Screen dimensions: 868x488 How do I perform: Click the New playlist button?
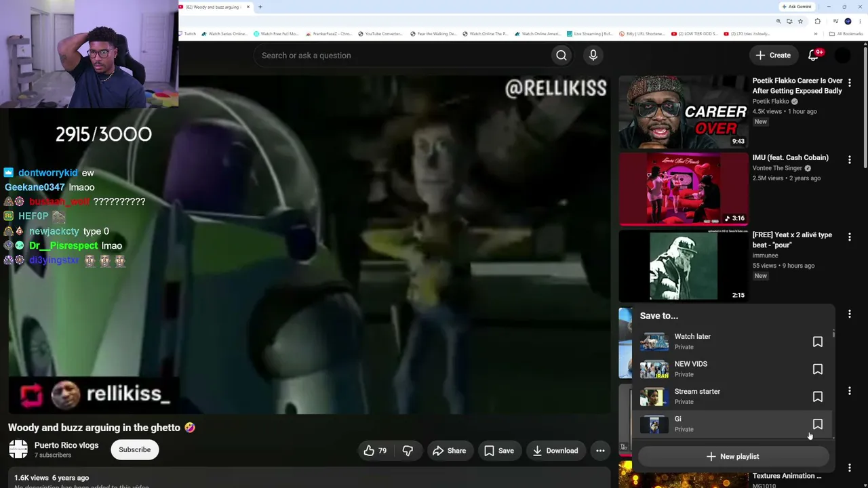pyautogui.click(x=733, y=457)
